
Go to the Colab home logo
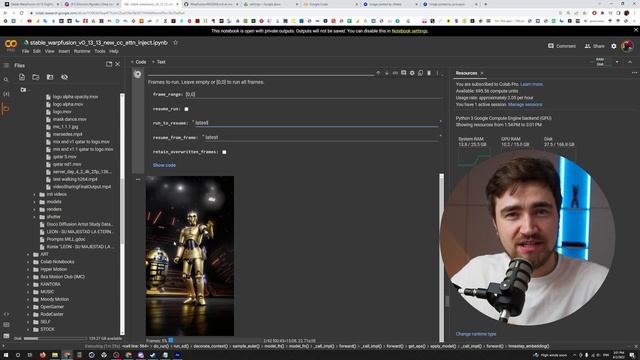[x=11, y=44]
